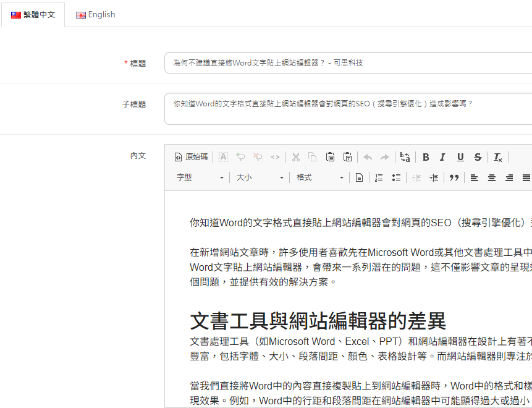The width and height of the screenshot is (532, 408).
Task: Click the Paste icon
Action: tap(331, 156)
